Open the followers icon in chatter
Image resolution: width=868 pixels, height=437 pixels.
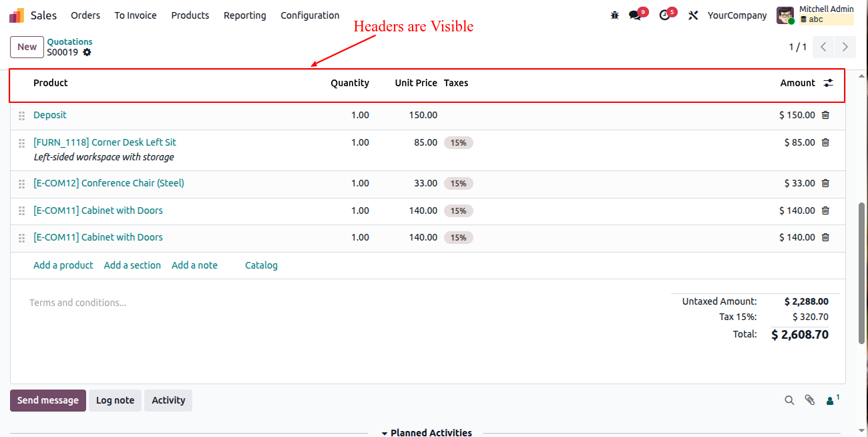tap(831, 400)
